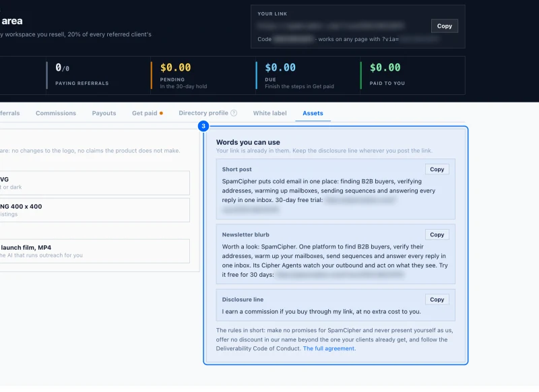Image resolution: width=539 pixels, height=392 pixels.
Task: Click the "In the 30-day hold" note
Action: click(x=183, y=87)
